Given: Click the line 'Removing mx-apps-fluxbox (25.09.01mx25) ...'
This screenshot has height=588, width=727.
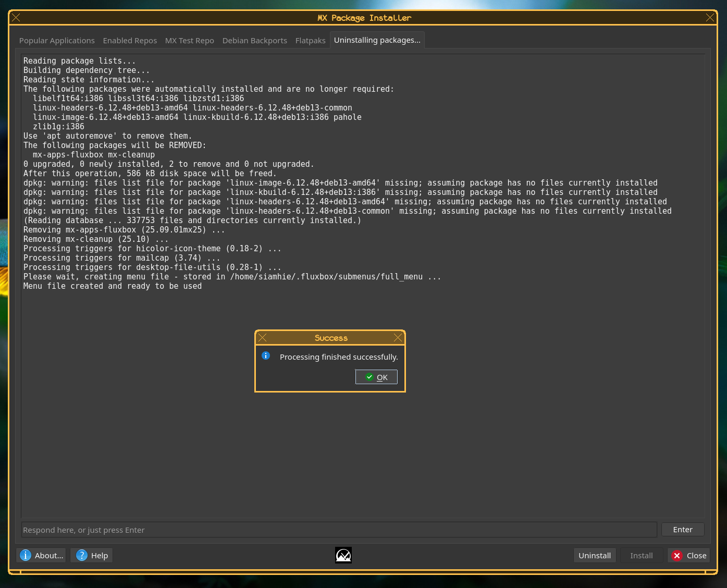Looking at the screenshot, I should click(x=124, y=230).
